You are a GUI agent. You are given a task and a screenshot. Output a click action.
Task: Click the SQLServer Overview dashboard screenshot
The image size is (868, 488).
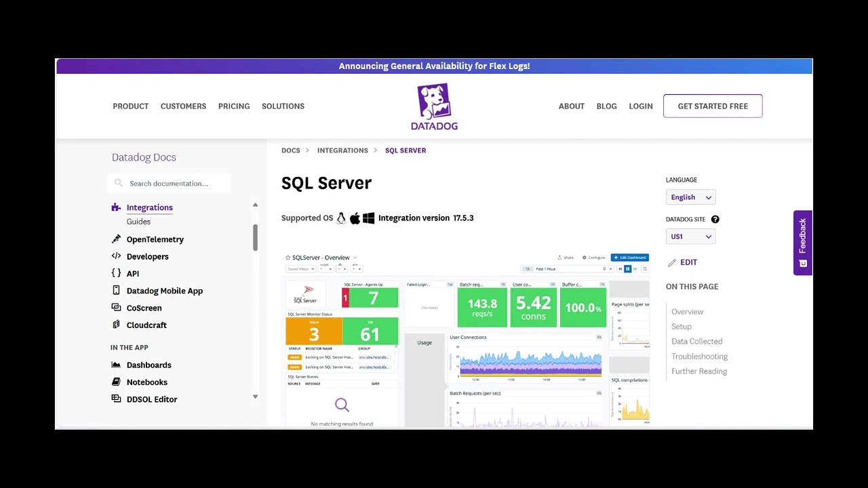tap(465, 339)
